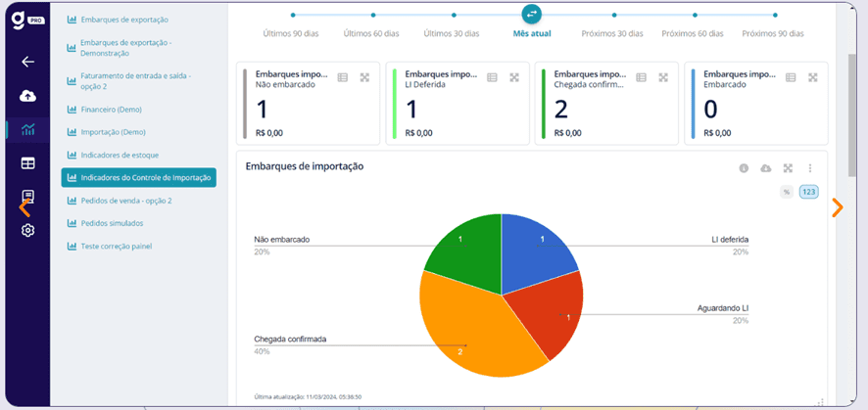The height and width of the screenshot is (410, 868).
Task: Go to the next slide with orange right chevron
Action: pyautogui.click(x=837, y=207)
